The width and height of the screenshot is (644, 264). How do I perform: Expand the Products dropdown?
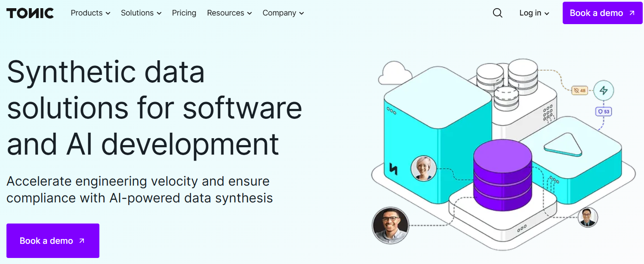pos(90,13)
